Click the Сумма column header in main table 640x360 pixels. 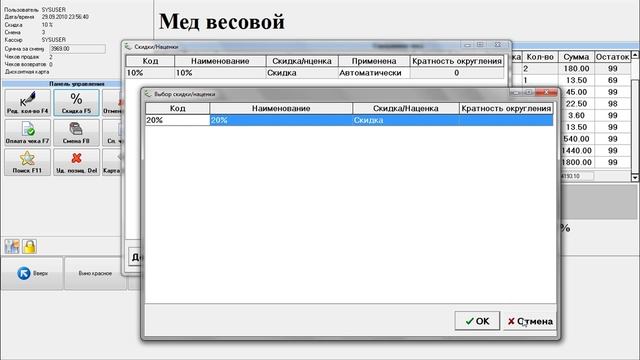tap(576, 57)
